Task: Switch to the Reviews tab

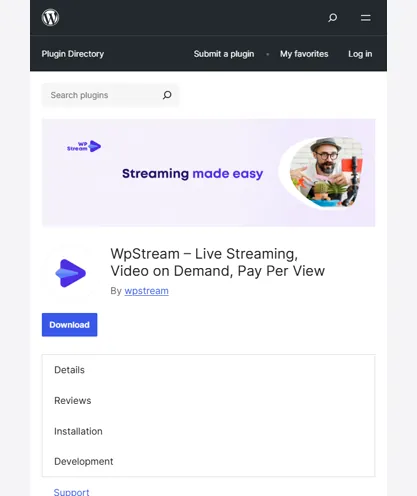Action: (73, 401)
